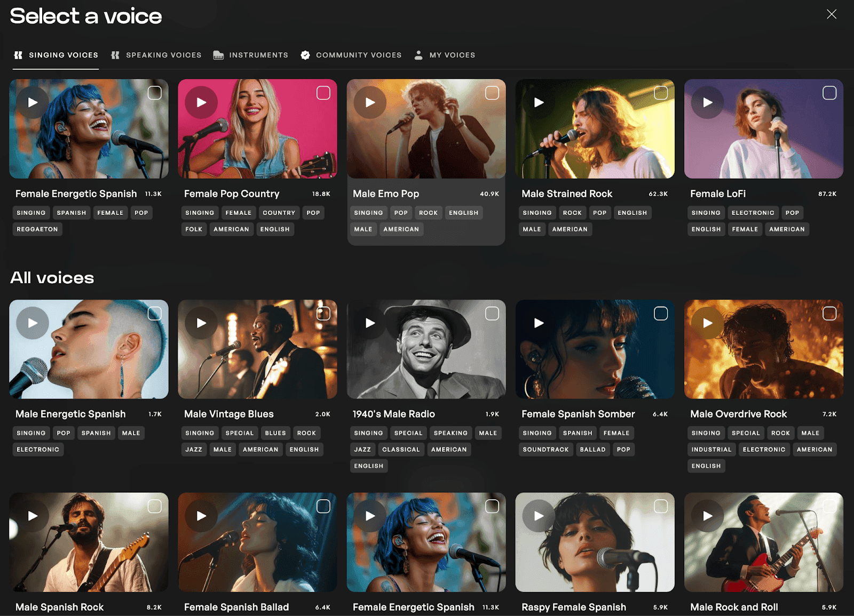Tick the 1940's Male Radio checkbox
This screenshot has width=854, height=616.
[492, 314]
